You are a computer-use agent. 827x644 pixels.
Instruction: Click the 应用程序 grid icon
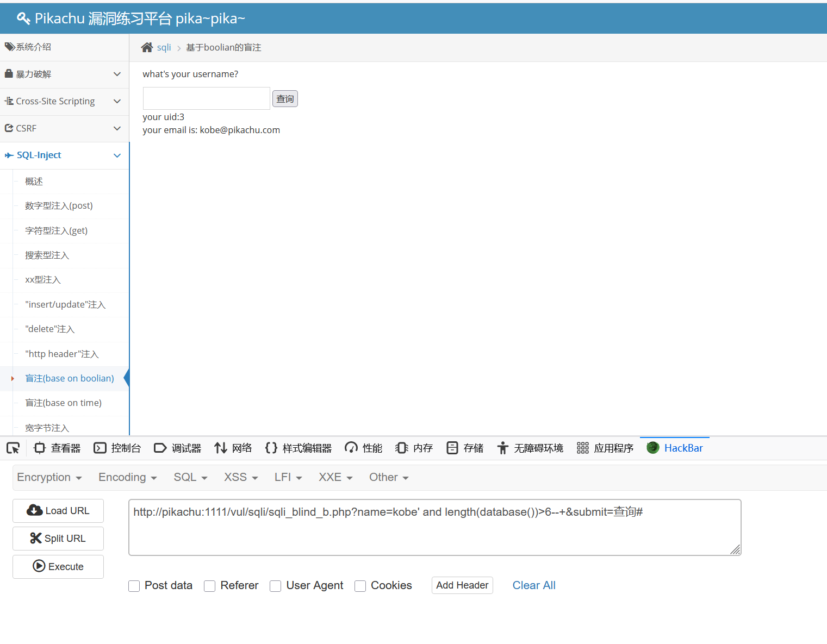pos(583,448)
